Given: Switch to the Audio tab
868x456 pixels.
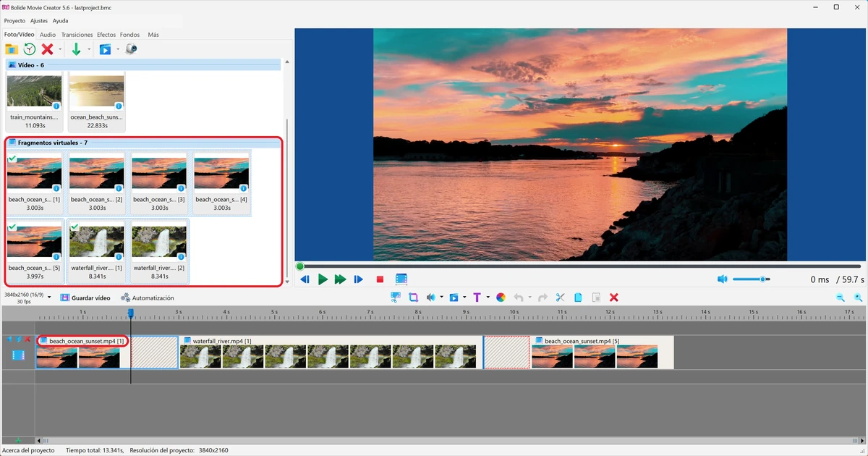Looking at the screenshot, I should [x=48, y=34].
